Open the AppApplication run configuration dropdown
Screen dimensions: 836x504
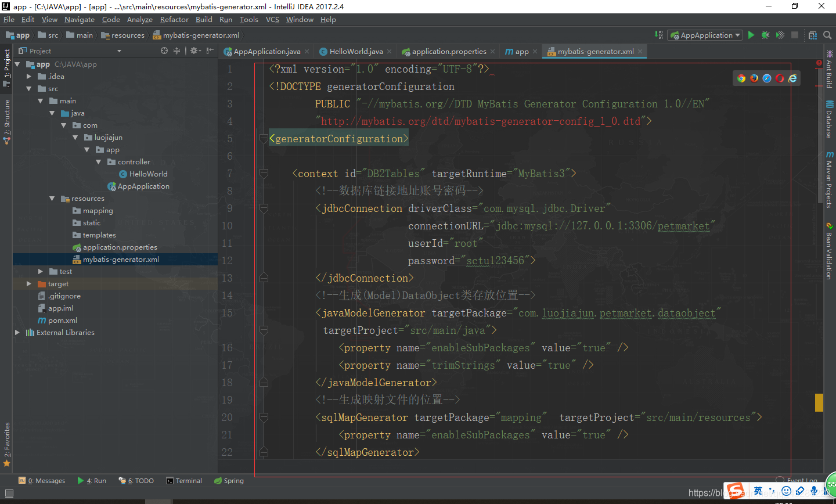[705, 35]
